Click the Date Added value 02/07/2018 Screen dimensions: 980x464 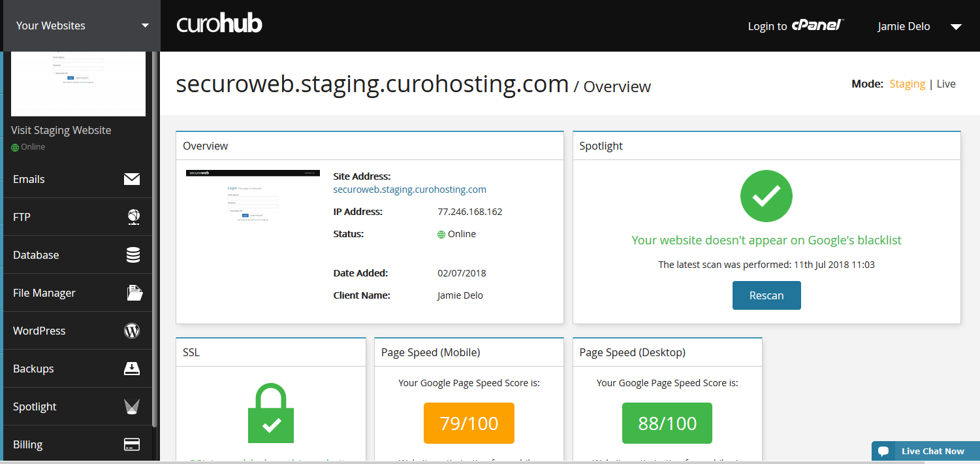462,273
